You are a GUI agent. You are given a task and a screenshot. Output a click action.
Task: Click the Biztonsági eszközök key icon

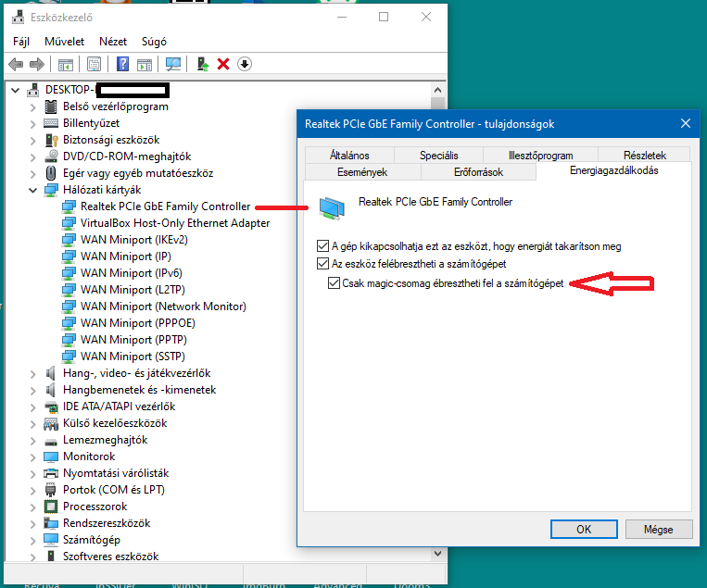tap(51, 140)
